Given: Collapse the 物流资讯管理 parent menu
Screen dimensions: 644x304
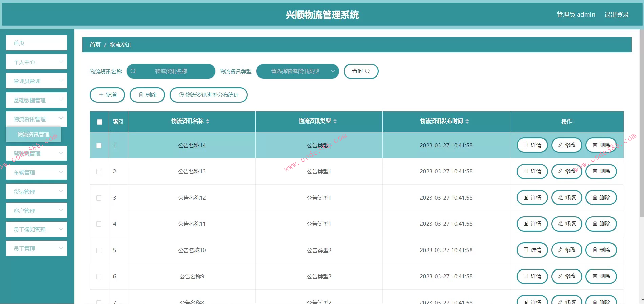Looking at the screenshot, I should pos(37,119).
